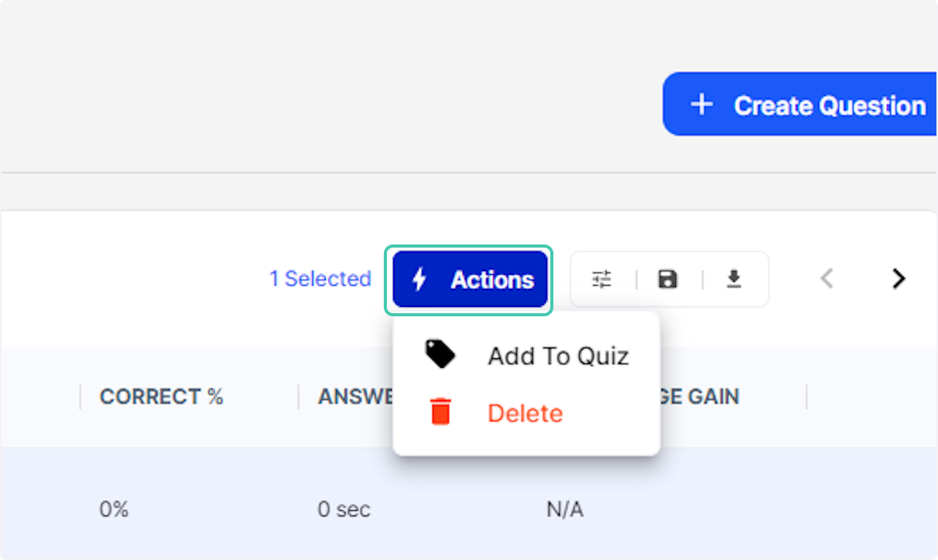Select the 0 sec cell
938x560 pixels.
coord(344,508)
